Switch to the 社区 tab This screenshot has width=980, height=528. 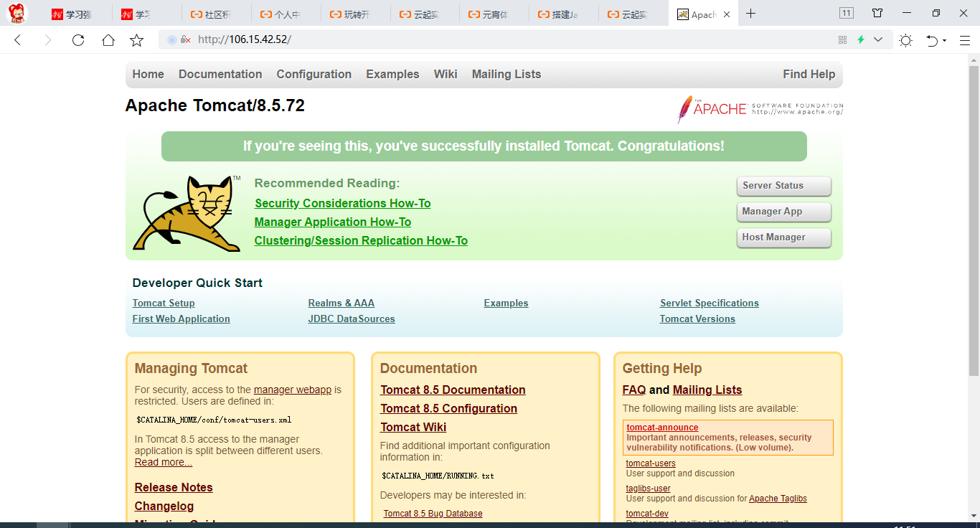(217, 14)
